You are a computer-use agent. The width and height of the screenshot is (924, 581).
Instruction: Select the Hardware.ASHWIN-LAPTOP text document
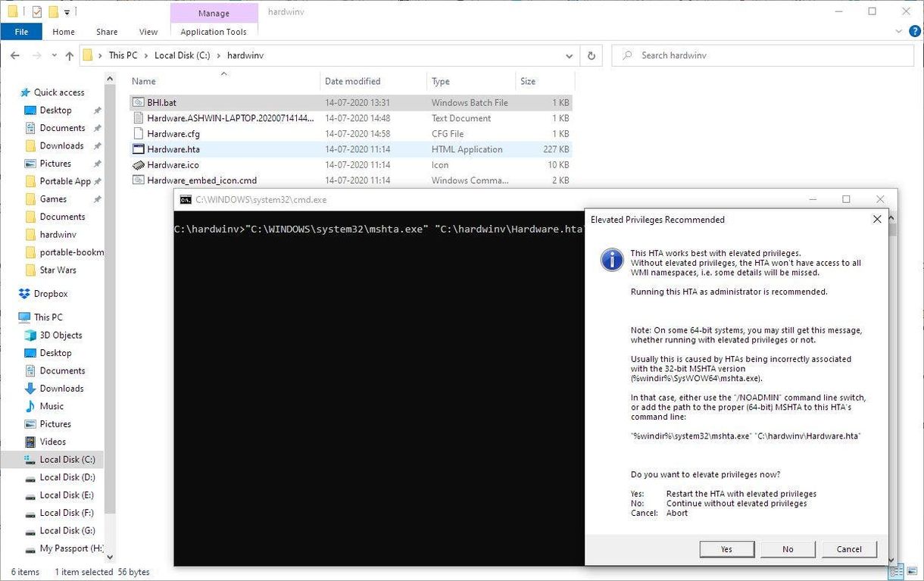[x=351, y=118]
